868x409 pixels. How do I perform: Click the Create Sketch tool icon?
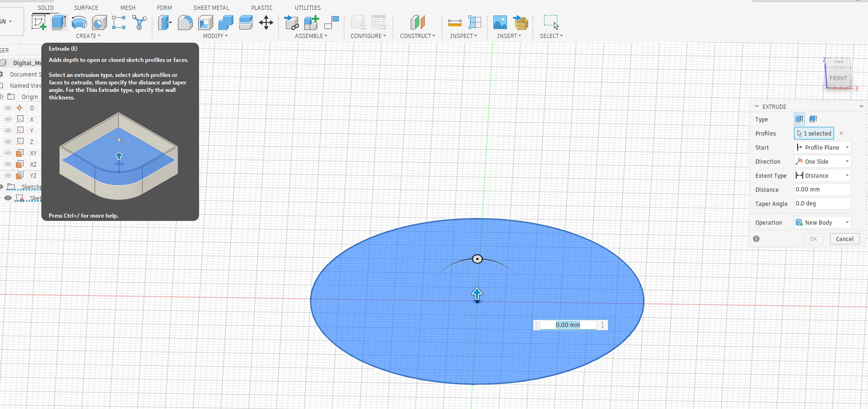[x=38, y=23]
